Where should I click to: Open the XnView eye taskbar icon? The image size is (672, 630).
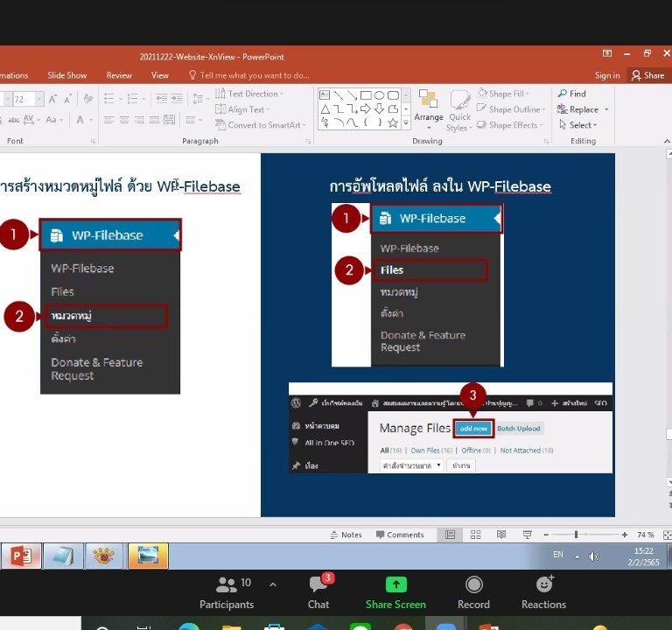pos(103,556)
